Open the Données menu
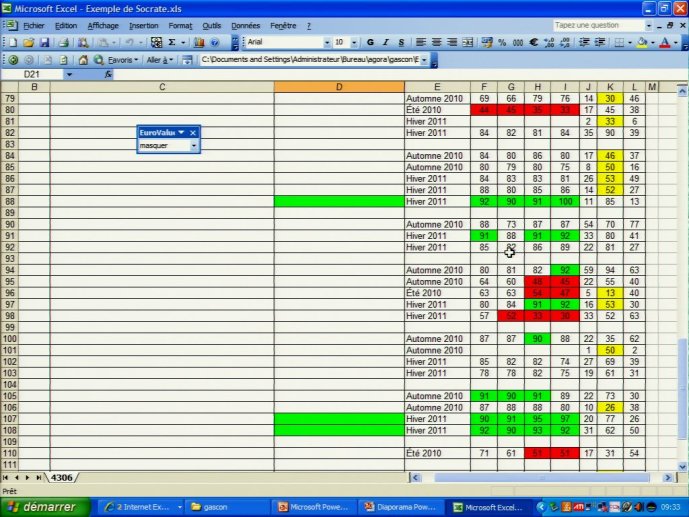The width and height of the screenshot is (689, 517). [246, 26]
